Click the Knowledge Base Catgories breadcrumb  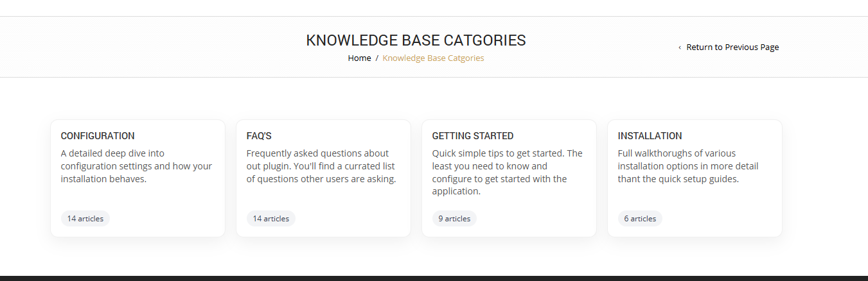coord(433,58)
